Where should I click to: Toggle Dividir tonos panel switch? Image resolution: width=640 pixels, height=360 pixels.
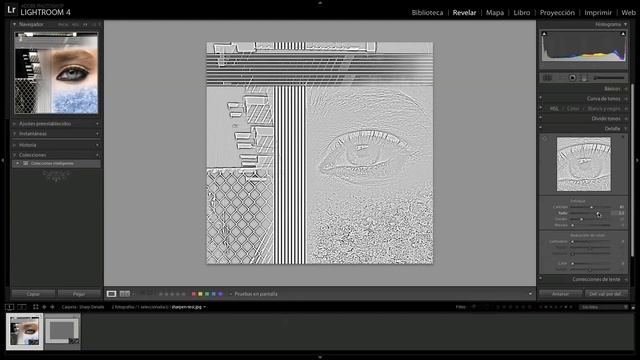click(541, 118)
